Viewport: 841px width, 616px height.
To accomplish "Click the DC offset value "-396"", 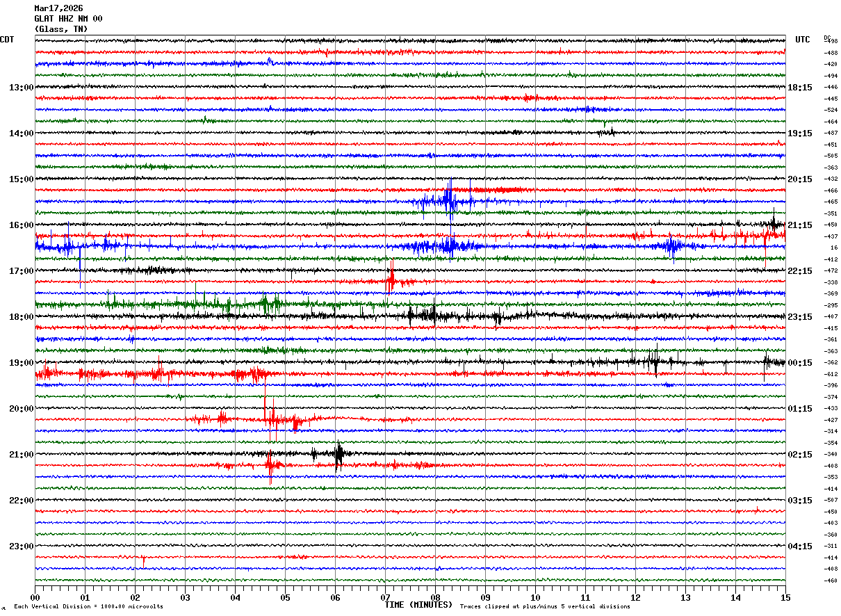I will tap(831, 385).
